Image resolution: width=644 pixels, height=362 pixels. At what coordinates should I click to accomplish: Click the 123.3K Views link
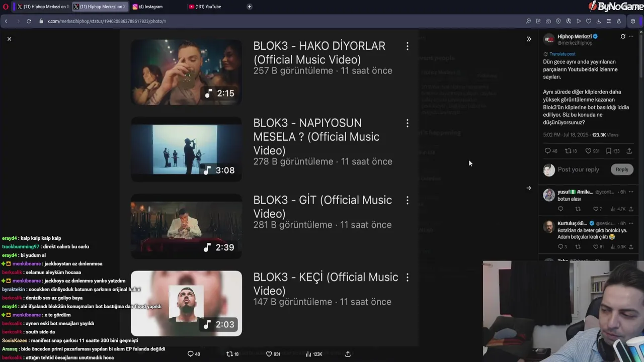click(x=605, y=135)
